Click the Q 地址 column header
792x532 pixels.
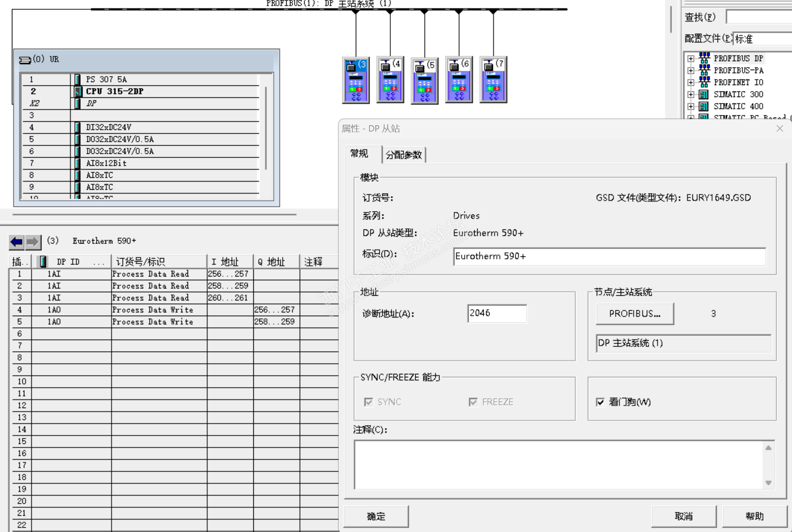point(276,262)
